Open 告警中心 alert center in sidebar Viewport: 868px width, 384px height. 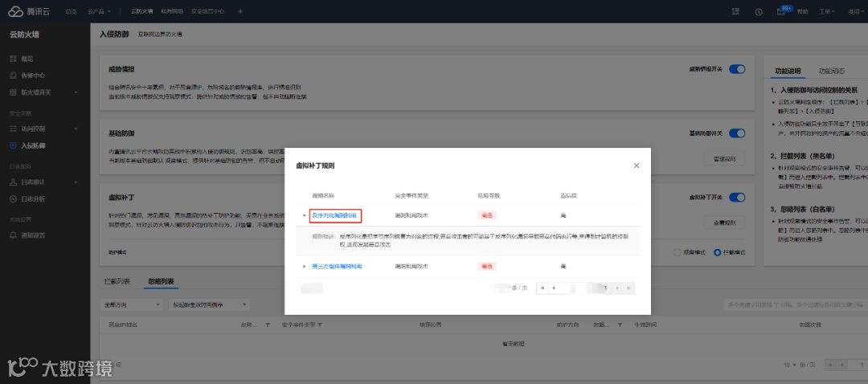coord(27,76)
